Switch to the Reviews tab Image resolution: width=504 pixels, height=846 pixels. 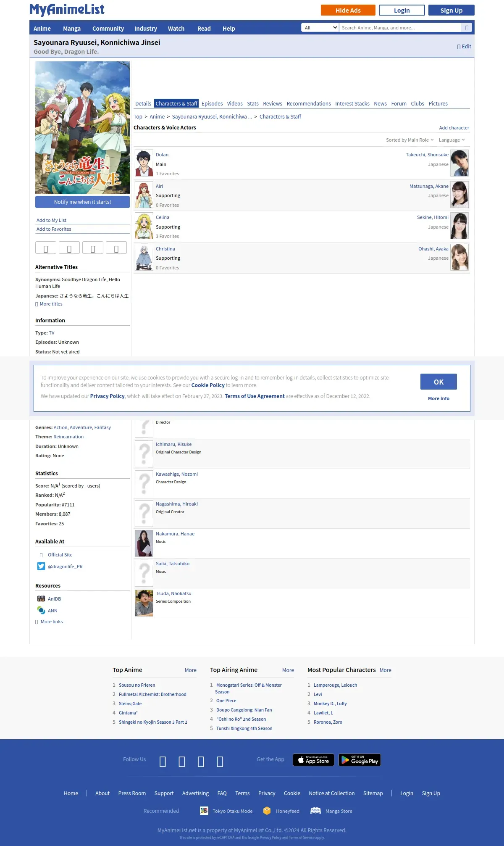click(273, 103)
